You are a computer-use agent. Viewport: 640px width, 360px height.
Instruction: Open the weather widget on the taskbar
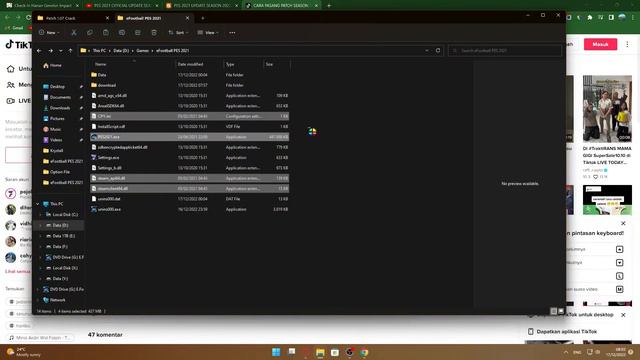pyautogui.click(x=23, y=352)
